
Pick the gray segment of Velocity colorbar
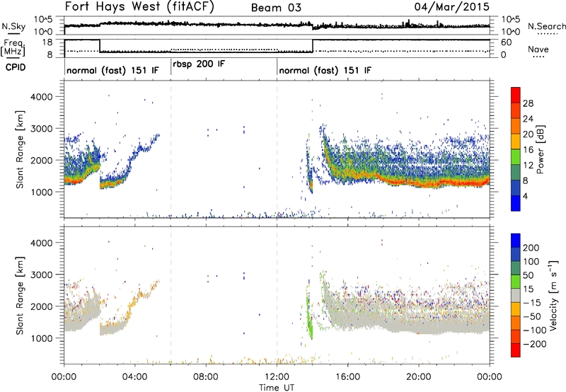(516, 295)
